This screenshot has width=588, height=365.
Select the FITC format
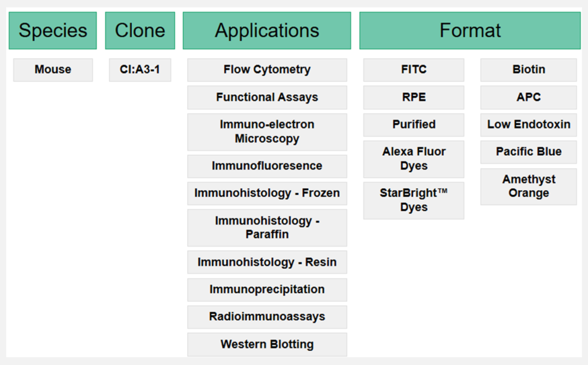(x=414, y=70)
